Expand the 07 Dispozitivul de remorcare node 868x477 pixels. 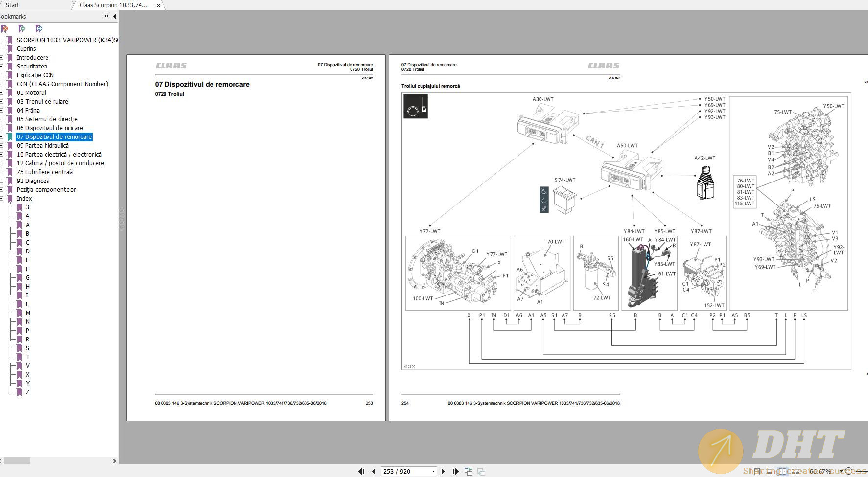1,136
